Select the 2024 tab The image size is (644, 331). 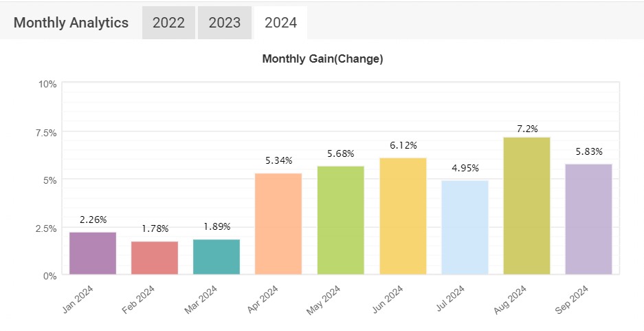(x=280, y=23)
